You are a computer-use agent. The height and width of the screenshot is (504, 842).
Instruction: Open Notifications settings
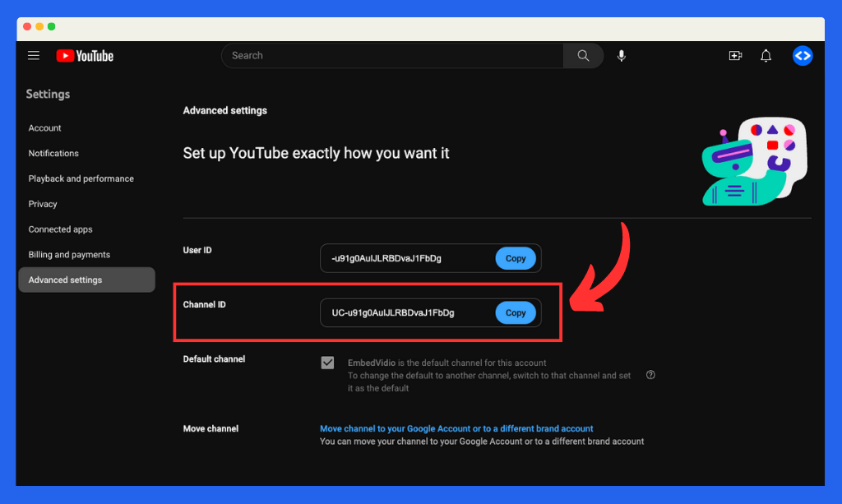[53, 153]
